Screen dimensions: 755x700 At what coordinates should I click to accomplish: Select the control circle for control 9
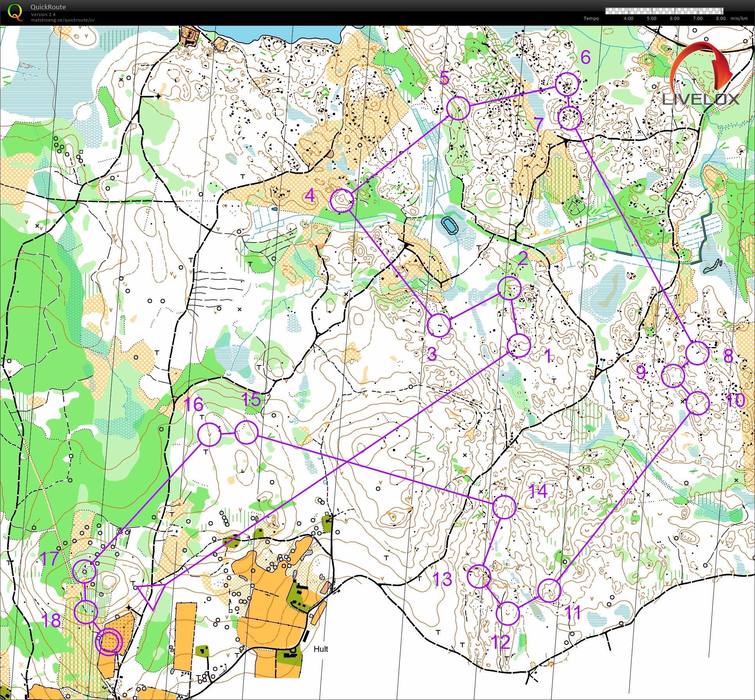[673, 376]
